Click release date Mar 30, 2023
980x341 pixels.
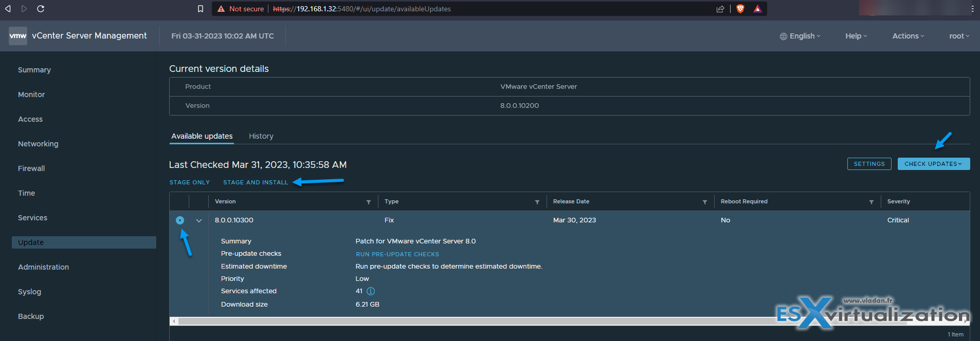point(574,220)
